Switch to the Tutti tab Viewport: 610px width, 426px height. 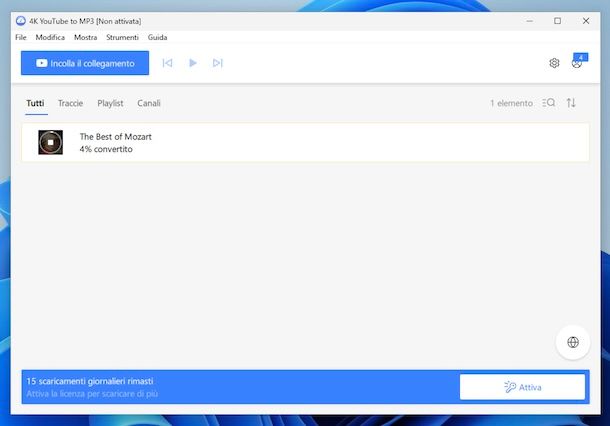click(x=35, y=103)
